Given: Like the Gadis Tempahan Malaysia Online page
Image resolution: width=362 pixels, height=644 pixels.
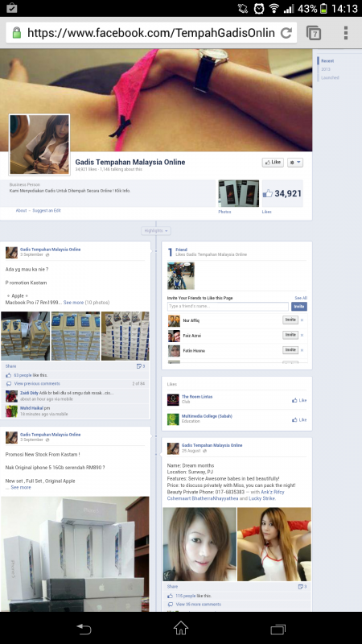Looking at the screenshot, I should [x=273, y=163].
